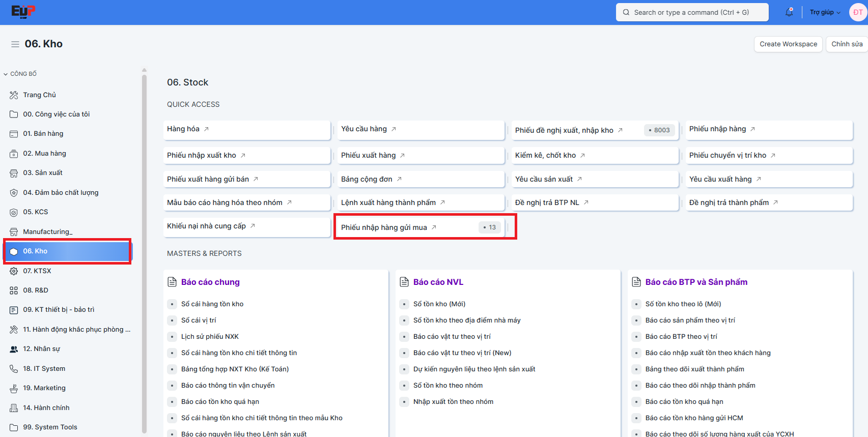
Task: Toggle the sidebar hamburger menu icon
Action: [15, 44]
